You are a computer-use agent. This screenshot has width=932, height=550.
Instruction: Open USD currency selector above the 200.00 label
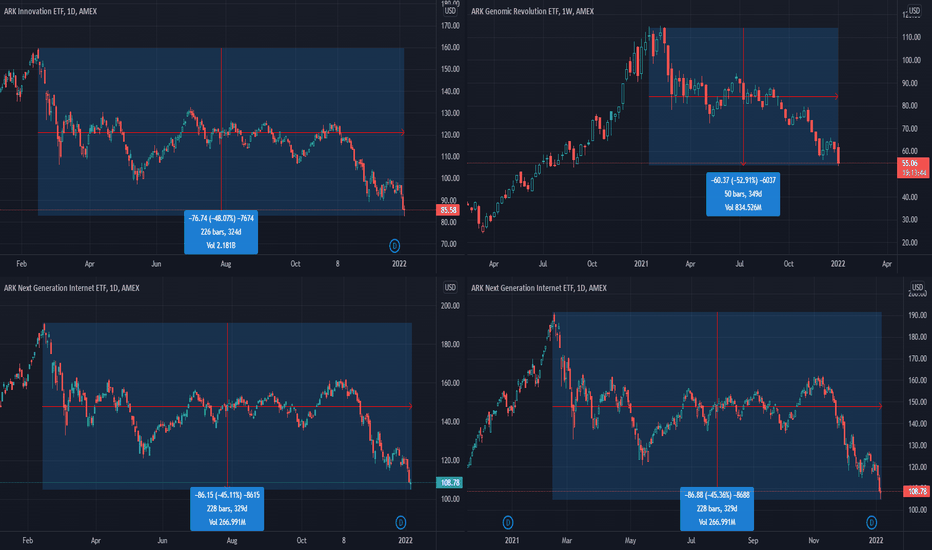(x=450, y=288)
